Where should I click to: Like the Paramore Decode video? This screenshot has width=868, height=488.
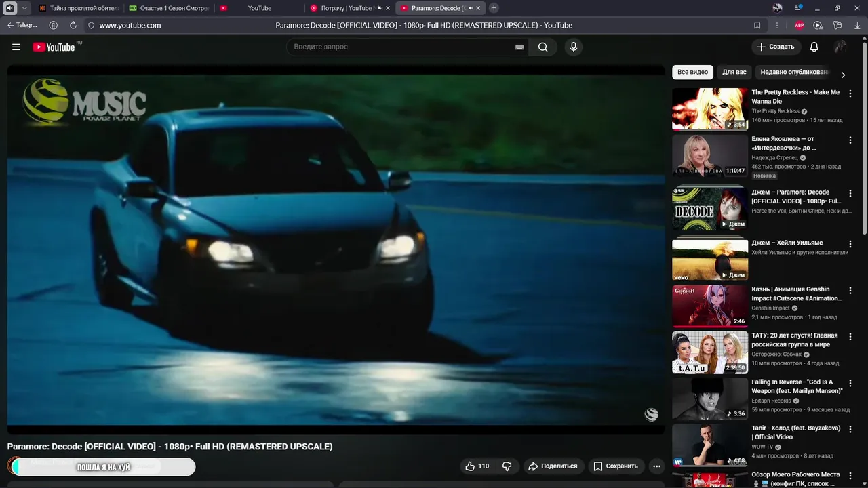pos(477,466)
